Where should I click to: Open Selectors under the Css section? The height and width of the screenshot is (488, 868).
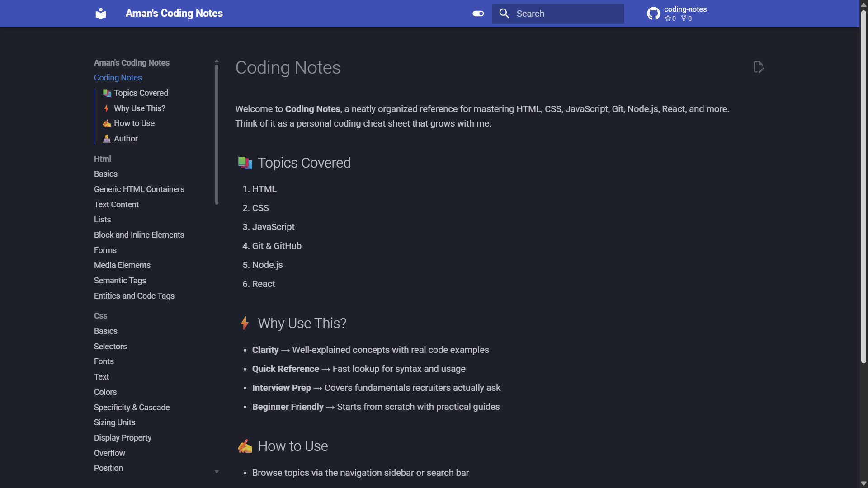click(110, 346)
